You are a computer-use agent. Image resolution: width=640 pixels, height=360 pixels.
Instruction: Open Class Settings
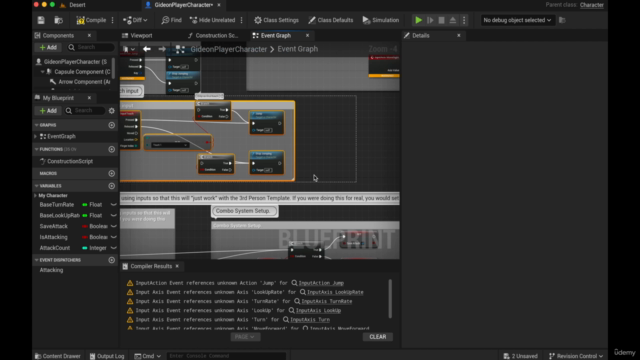tap(276, 20)
